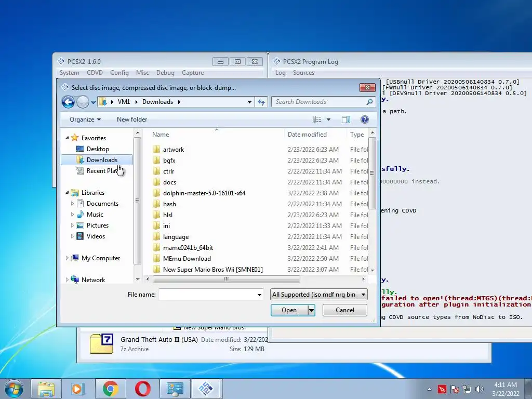Open Windows Explorer from the taskbar

pyautogui.click(x=46, y=389)
